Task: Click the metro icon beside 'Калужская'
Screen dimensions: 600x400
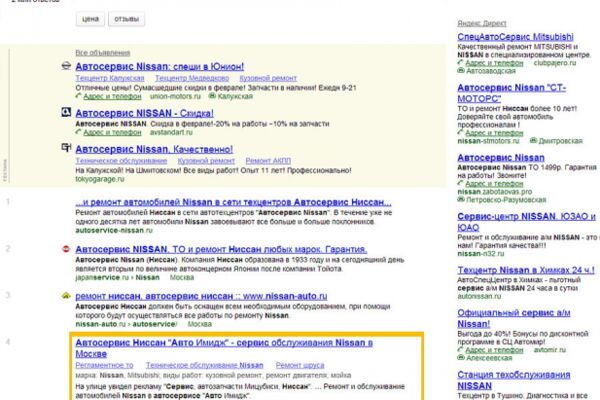Action: [212, 96]
